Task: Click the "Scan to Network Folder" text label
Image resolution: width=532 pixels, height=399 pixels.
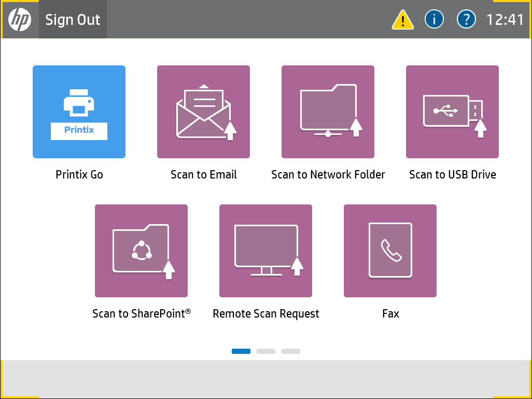Action: [328, 175]
